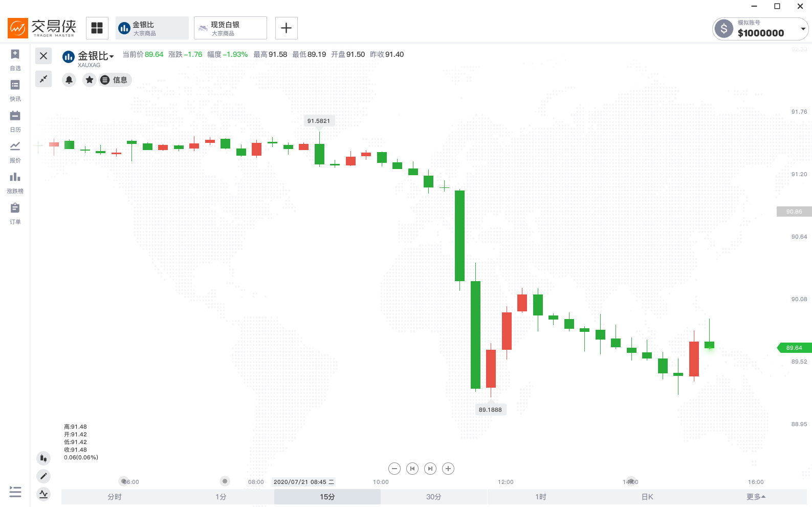The width and height of the screenshot is (812, 507).
Task: Open the 涨跌榜 ranking sidebar icon
Action: pos(15,183)
